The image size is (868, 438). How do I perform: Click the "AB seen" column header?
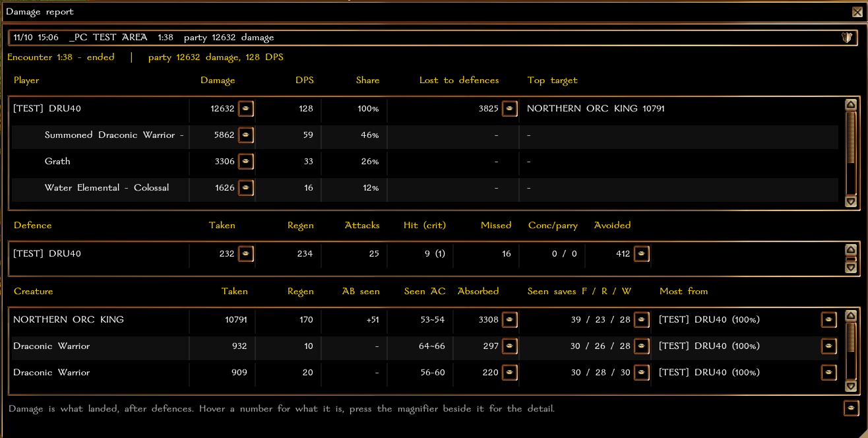(361, 292)
